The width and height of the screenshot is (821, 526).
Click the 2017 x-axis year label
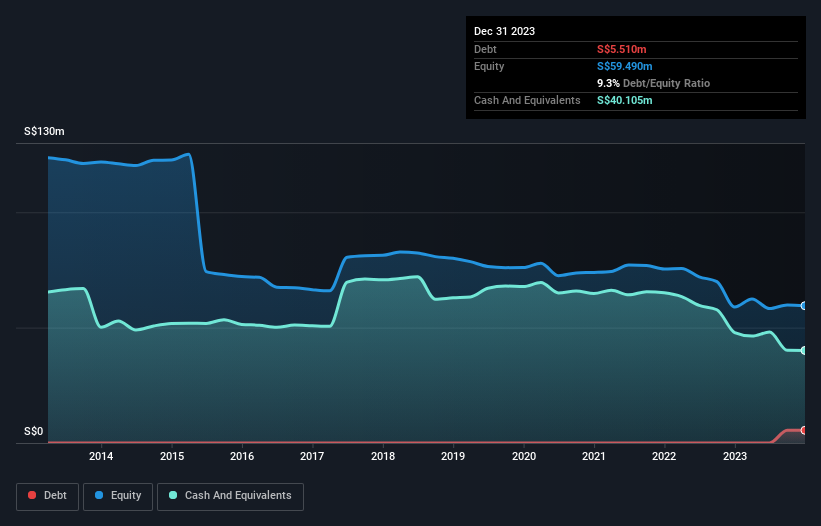click(x=312, y=457)
